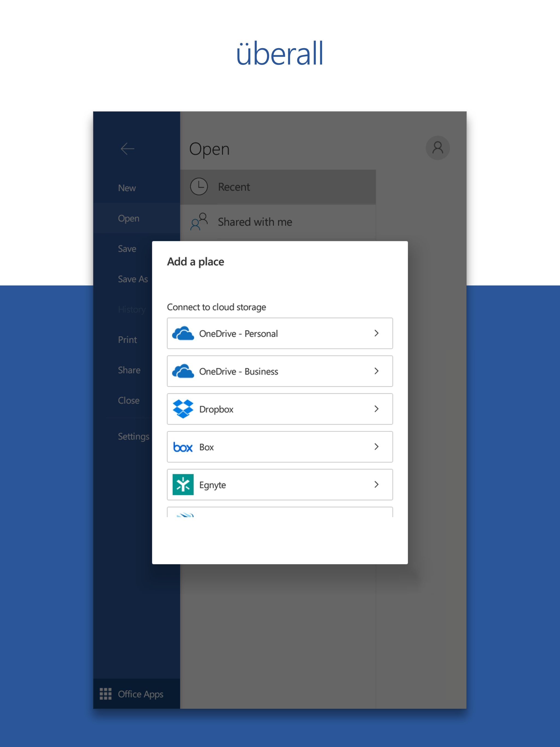Click the Office Apps grid icon
560x747 pixels.
[x=105, y=694]
